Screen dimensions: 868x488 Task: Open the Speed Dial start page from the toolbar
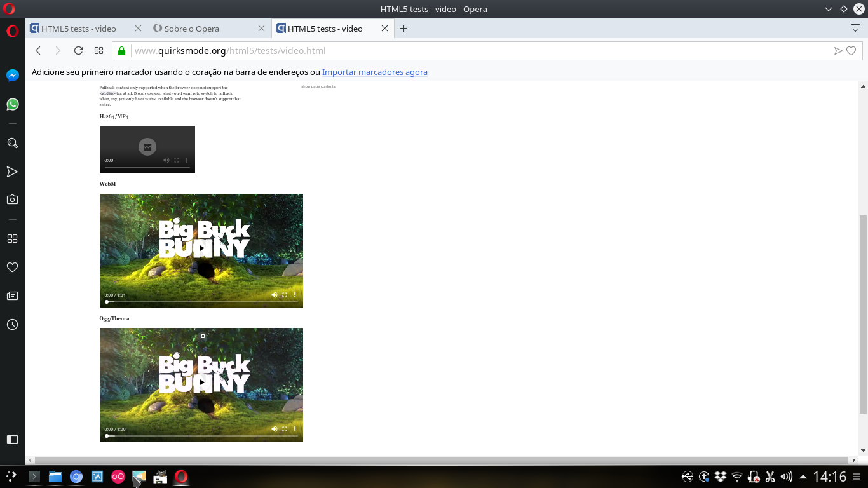98,51
